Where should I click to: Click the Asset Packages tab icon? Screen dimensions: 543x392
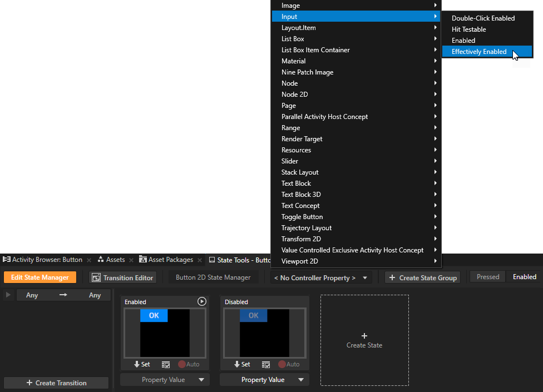(x=142, y=259)
